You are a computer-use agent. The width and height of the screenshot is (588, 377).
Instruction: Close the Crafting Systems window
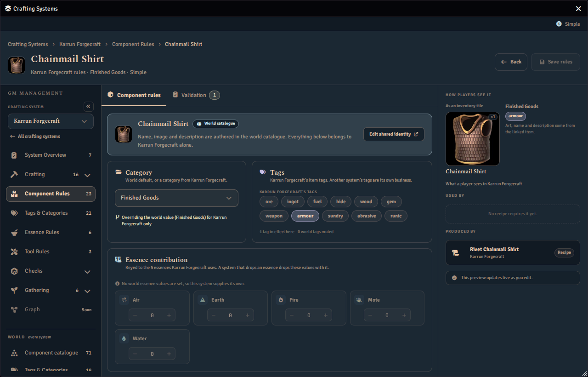(578, 9)
